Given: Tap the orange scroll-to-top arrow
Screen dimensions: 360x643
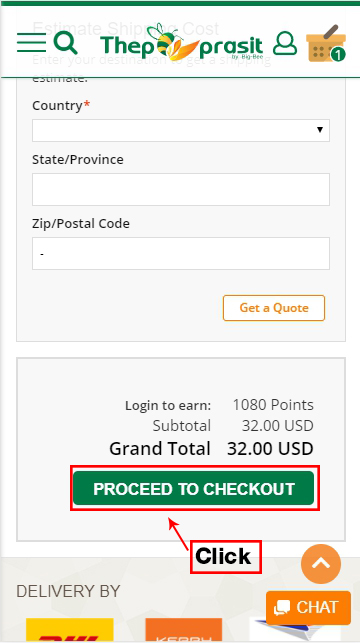Looking at the screenshot, I should click(321, 564).
